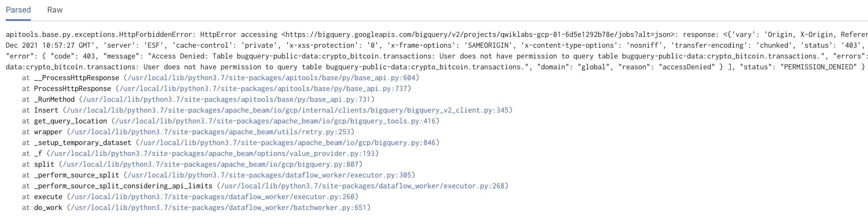868x216 pixels.
Task: Open bigquery_v2_client.py:345 Insert link
Action: 288,110
